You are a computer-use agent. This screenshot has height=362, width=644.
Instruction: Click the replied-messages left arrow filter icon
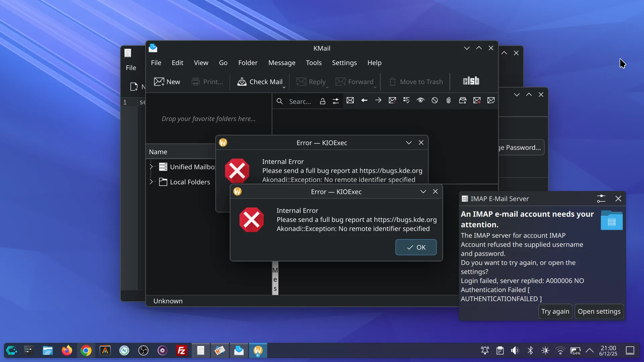364,101
